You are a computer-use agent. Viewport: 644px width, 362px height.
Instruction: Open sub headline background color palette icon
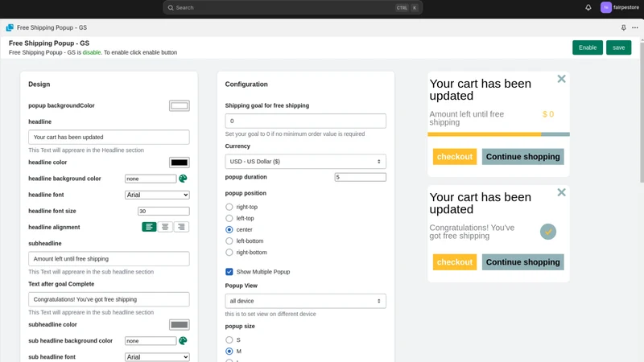coord(184,340)
